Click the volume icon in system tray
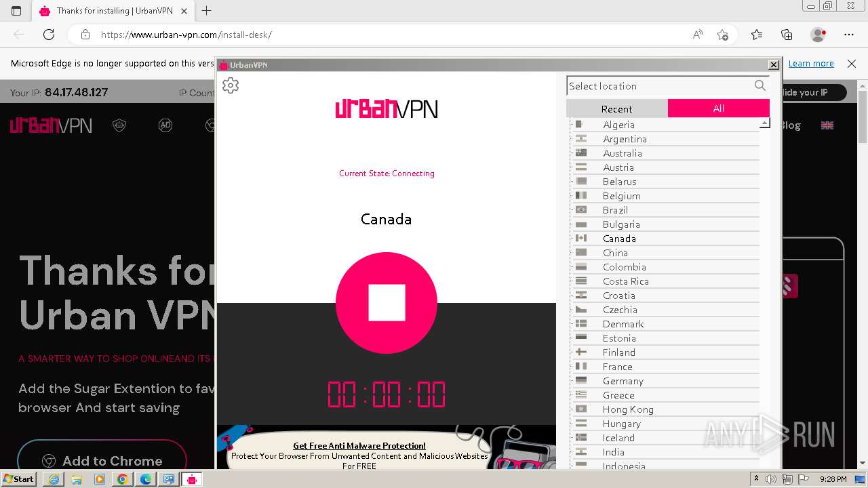Image resolution: width=868 pixels, height=488 pixels. coord(771,479)
